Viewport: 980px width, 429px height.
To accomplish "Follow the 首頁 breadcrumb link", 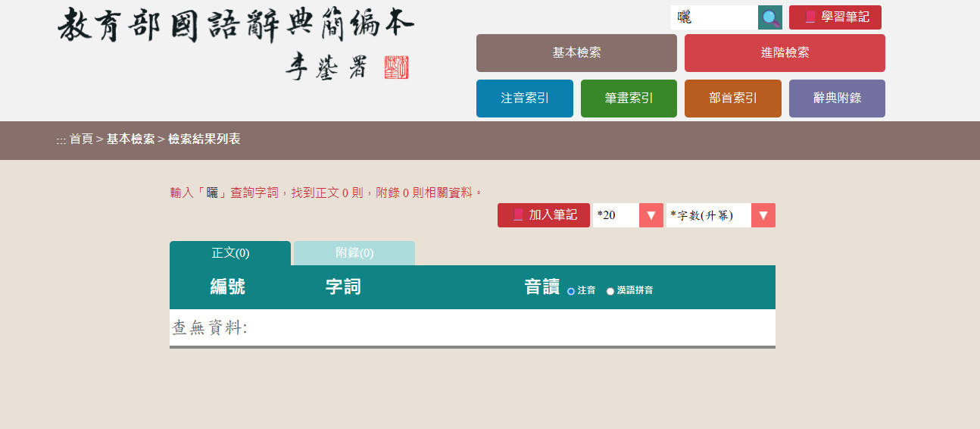I will (81, 139).
